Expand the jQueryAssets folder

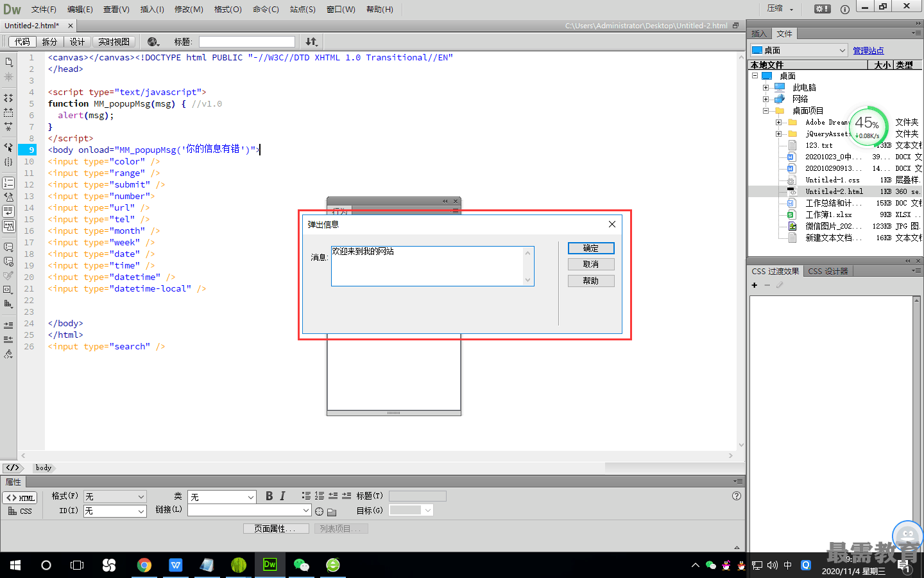click(778, 134)
